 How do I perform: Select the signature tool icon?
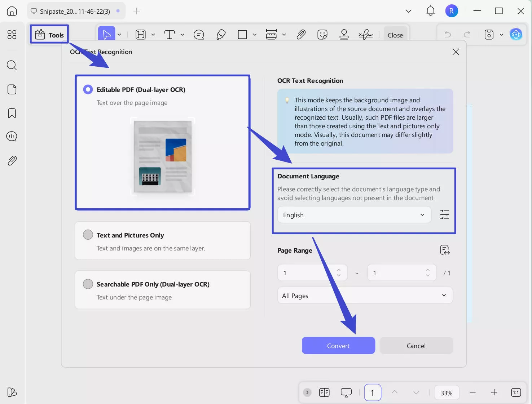click(x=365, y=35)
